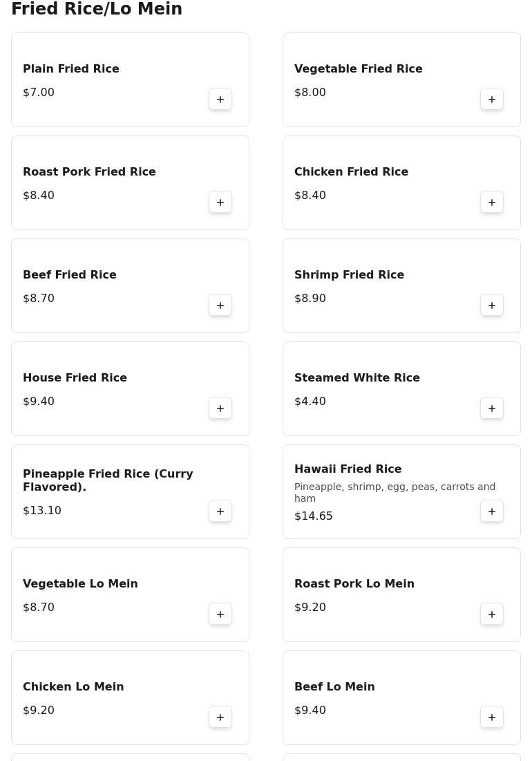This screenshot has width=532, height=761.
Task: Click plus button for Chicken Lo Mein
Action: 220,717
